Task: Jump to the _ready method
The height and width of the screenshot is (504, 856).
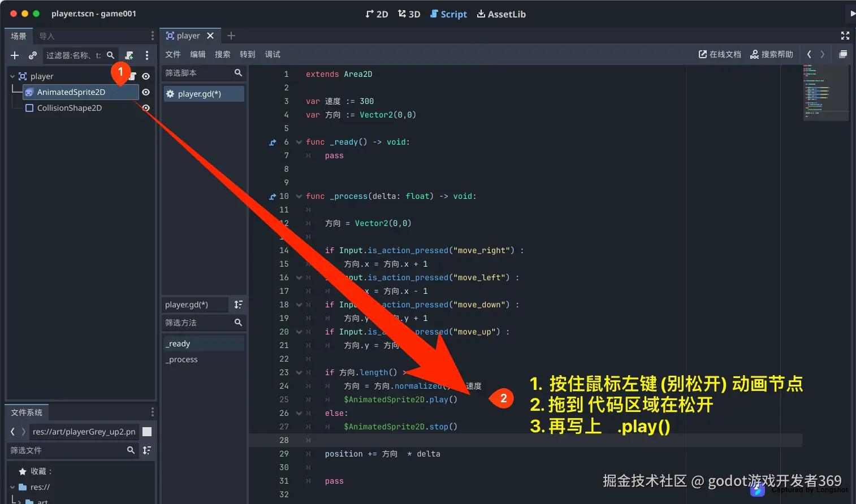Action: coord(204,344)
